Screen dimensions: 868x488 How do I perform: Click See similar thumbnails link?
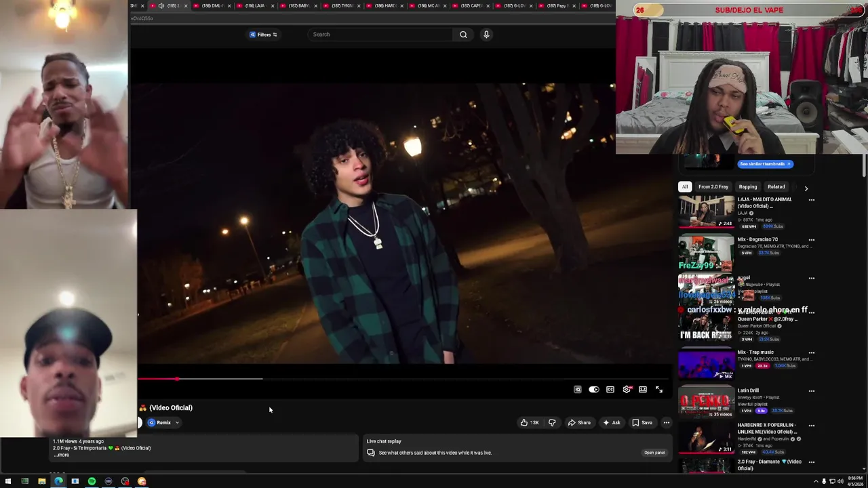(x=765, y=164)
